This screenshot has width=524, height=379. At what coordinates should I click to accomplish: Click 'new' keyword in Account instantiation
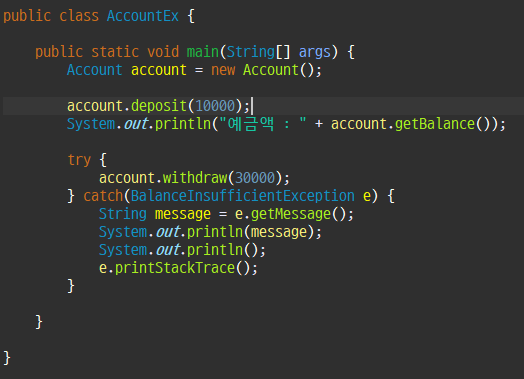click(x=223, y=71)
